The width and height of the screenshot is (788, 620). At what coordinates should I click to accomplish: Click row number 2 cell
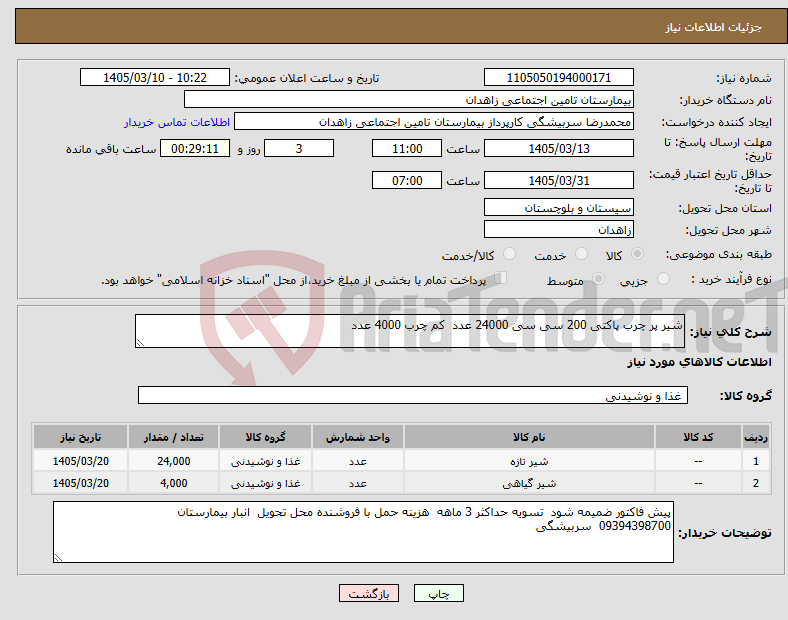pyautogui.click(x=755, y=483)
